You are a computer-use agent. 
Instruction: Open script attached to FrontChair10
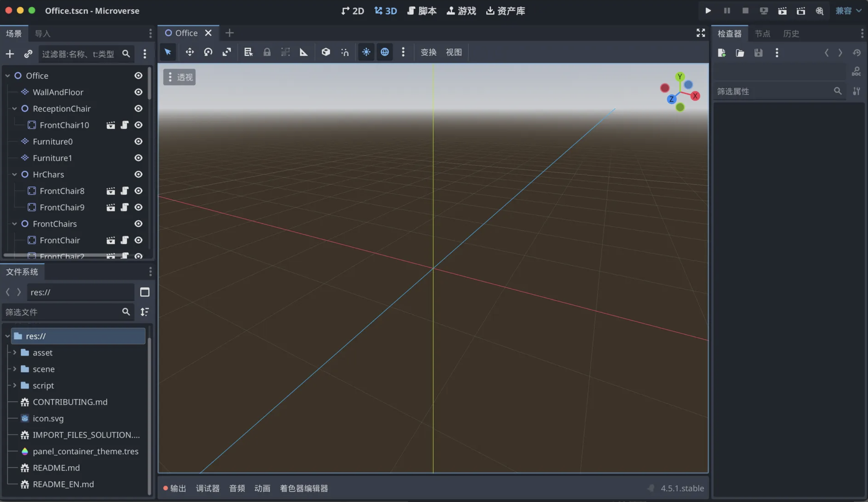coord(124,125)
